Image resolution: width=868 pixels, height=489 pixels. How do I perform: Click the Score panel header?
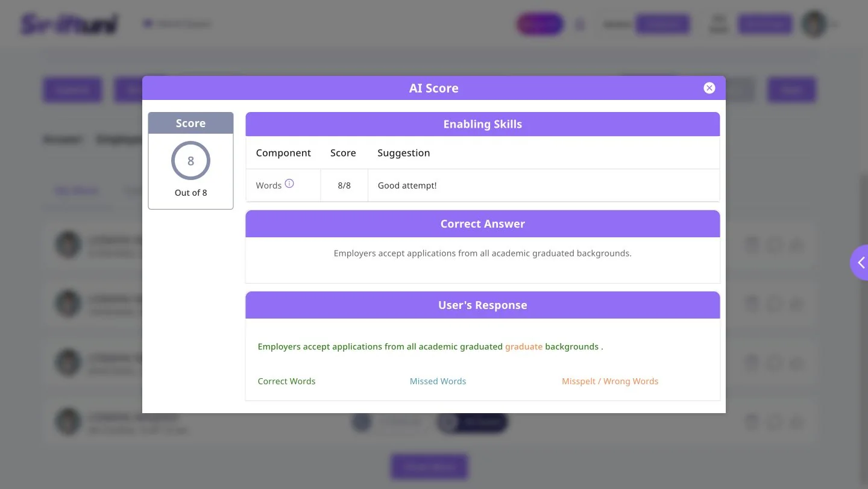click(190, 123)
